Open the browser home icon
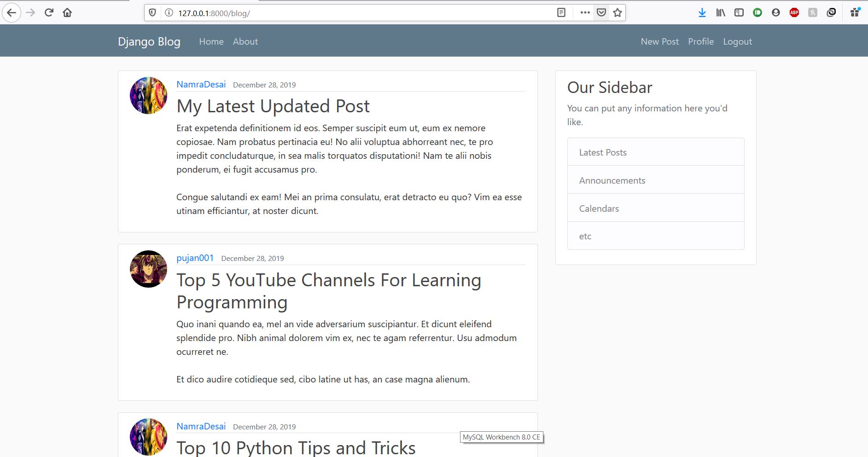The height and width of the screenshot is (457, 868). point(67,13)
